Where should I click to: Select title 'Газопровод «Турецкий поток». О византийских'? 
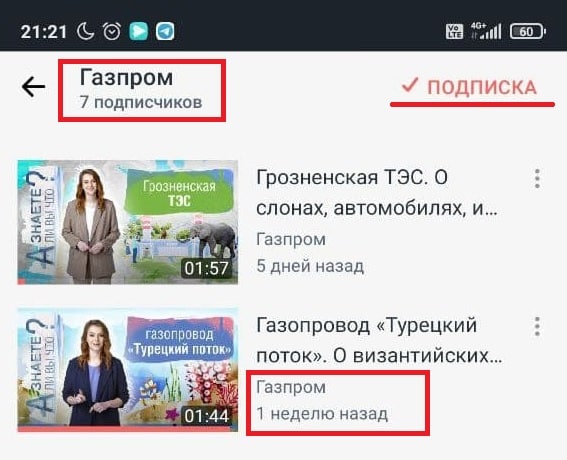click(379, 341)
